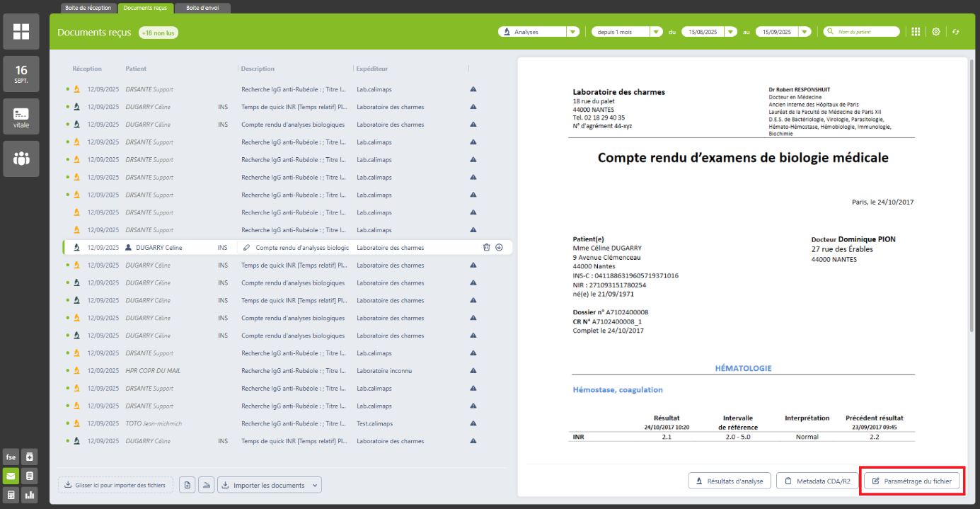980x509 pixels.
Task: Expand the 'Importer les documents' dropdown
Action: 314,485
